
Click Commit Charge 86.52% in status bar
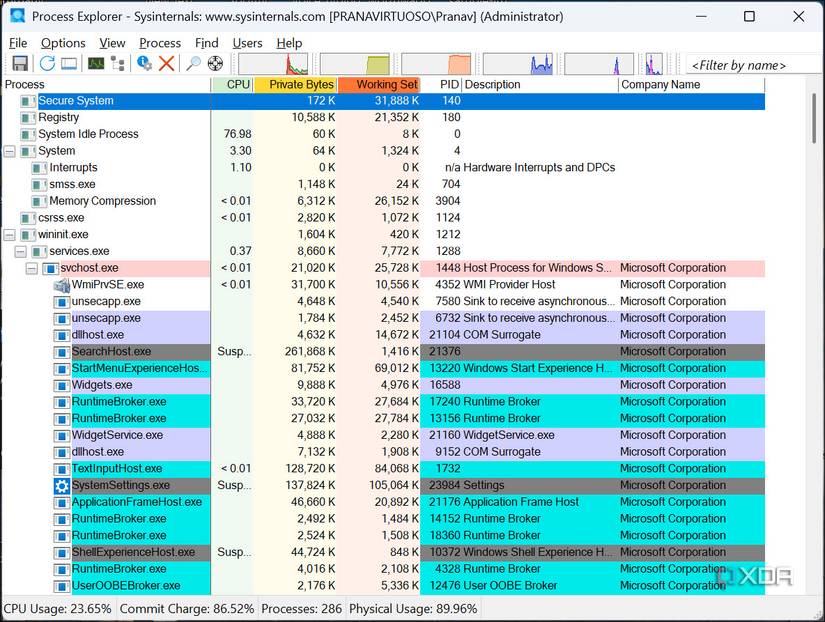click(187, 609)
